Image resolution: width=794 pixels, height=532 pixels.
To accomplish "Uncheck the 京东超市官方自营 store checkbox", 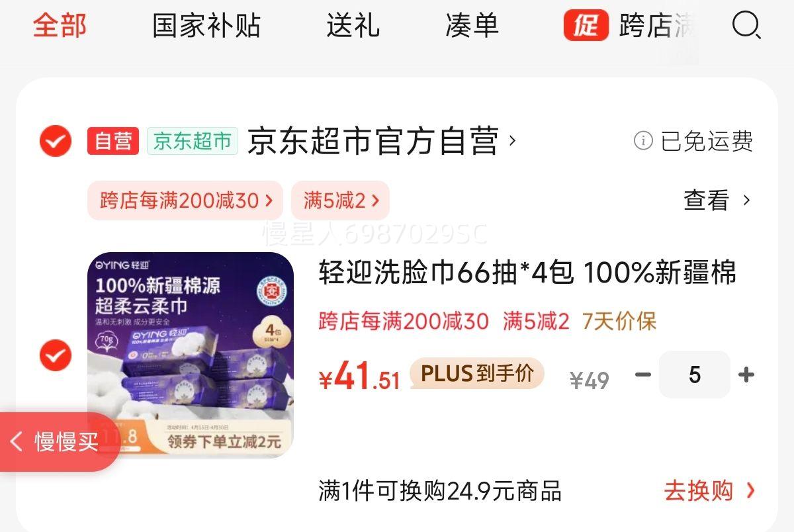I will pyautogui.click(x=55, y=141).
